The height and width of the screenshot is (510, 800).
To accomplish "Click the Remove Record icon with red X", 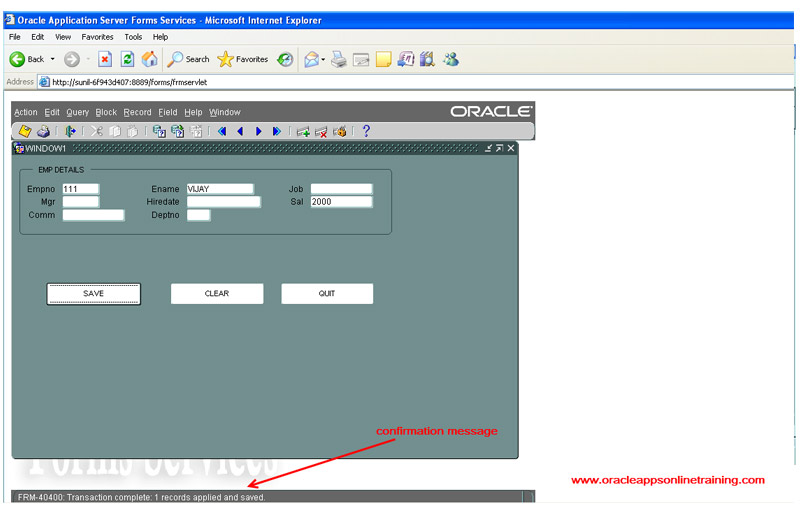I will (x=321, y=132).
